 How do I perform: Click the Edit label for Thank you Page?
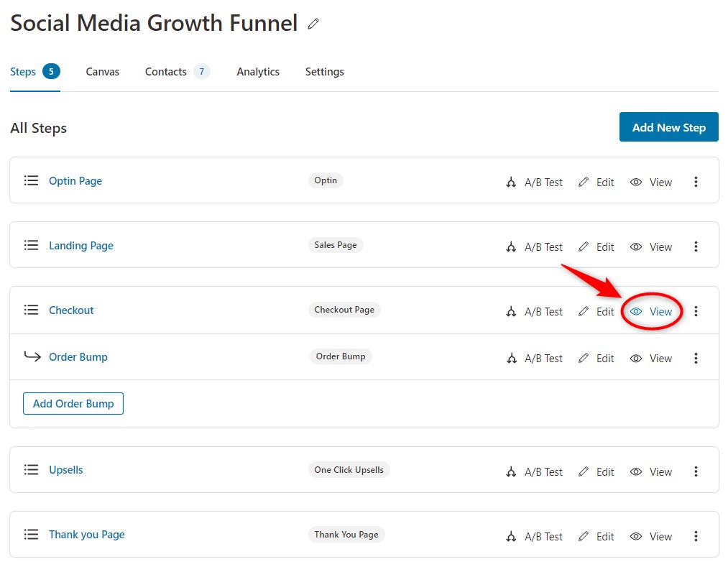point(605,536)
